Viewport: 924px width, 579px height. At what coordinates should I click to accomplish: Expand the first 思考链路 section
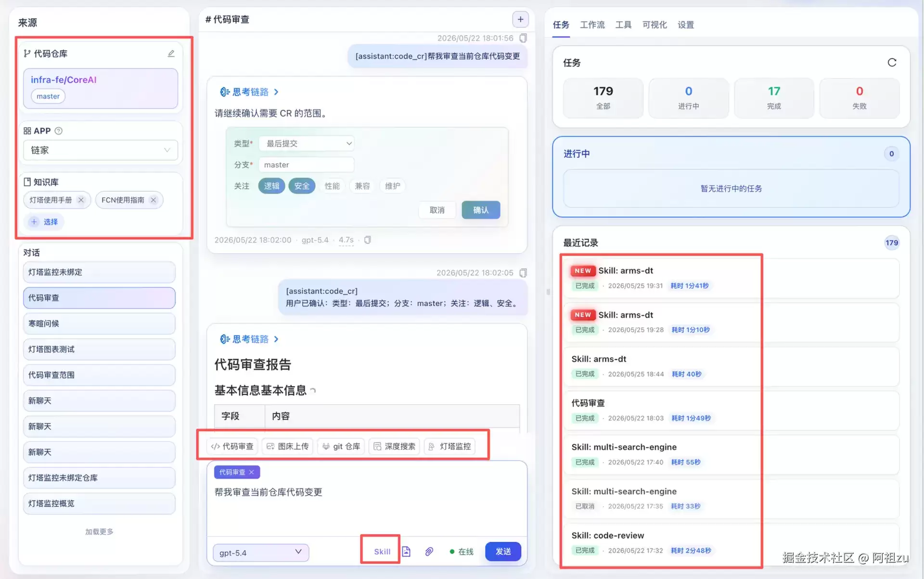click(249, 92)
